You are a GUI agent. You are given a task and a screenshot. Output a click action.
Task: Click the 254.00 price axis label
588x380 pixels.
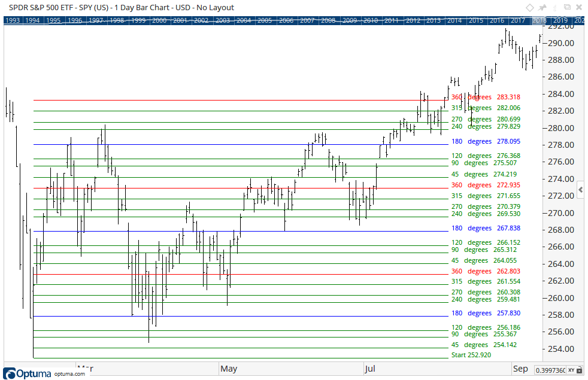pos(561,349)
